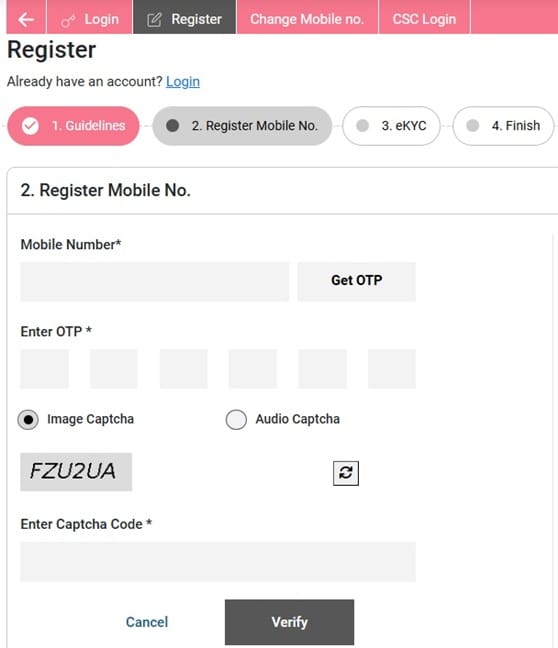Select the 4. Finish step
The image size is (558, 648).
click(503, 126)
